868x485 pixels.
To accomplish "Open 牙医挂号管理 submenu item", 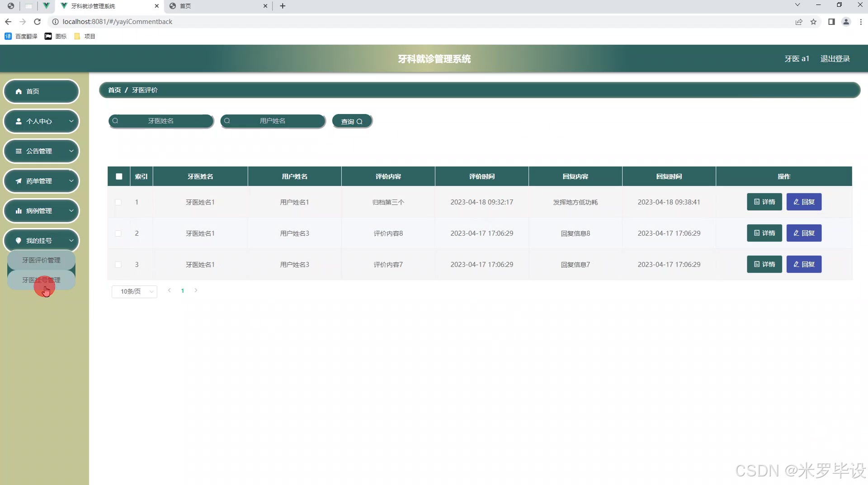I will 41,280.
